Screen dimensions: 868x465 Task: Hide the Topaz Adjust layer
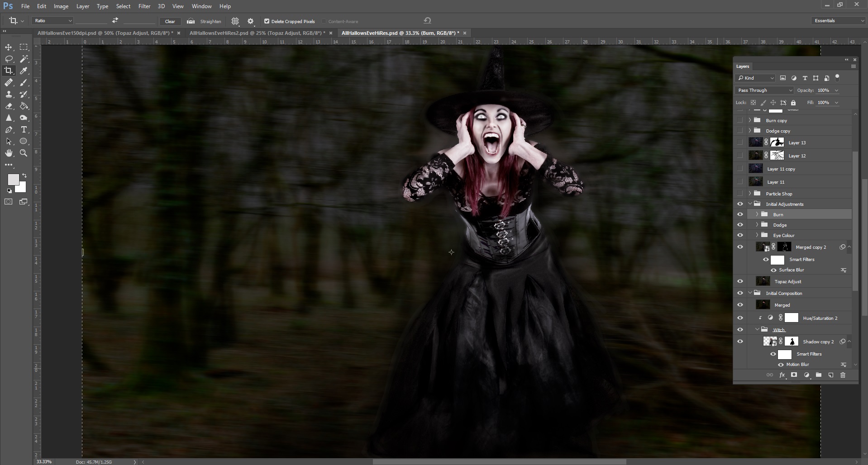pos(740,281)
